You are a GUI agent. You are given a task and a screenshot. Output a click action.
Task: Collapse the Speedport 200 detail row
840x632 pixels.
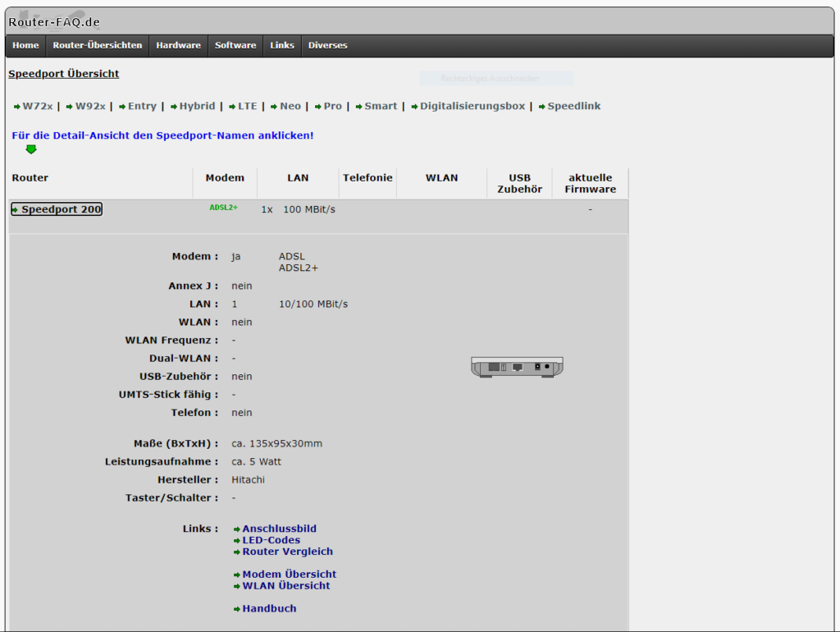point(57,210)
